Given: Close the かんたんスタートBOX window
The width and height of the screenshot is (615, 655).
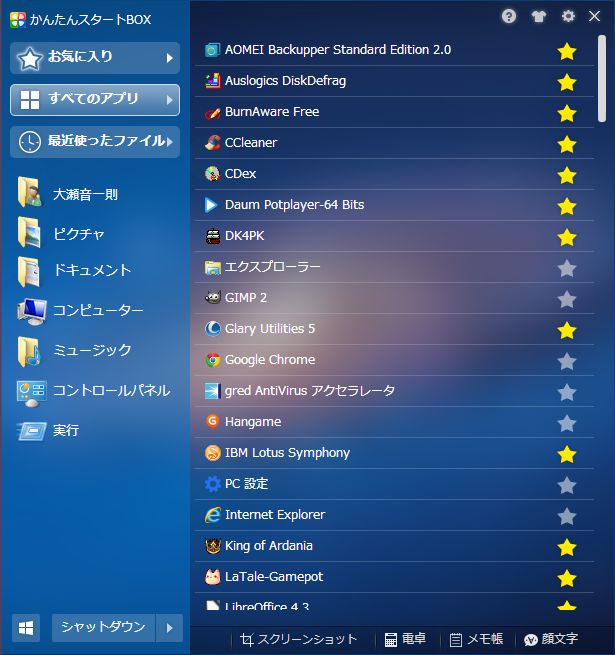Looking at the screenshot, I should pyautogui.click(x=594, y=16).
